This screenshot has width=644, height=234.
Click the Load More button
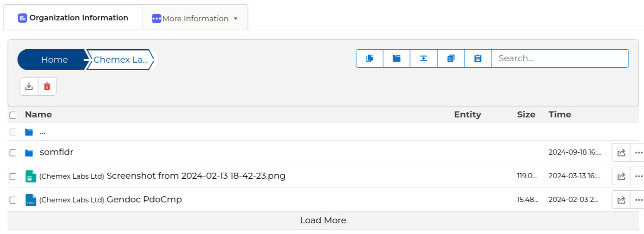tap(323, 221)
